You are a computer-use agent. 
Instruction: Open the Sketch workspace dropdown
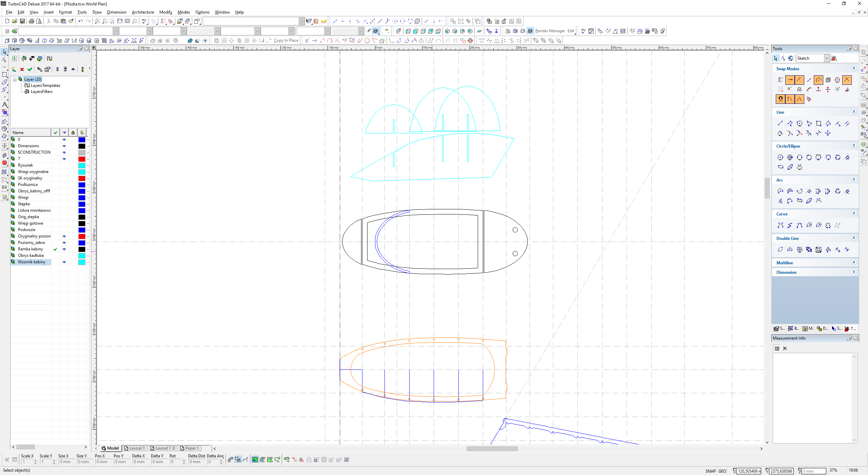pyautogui.click(x=827, y=58)
